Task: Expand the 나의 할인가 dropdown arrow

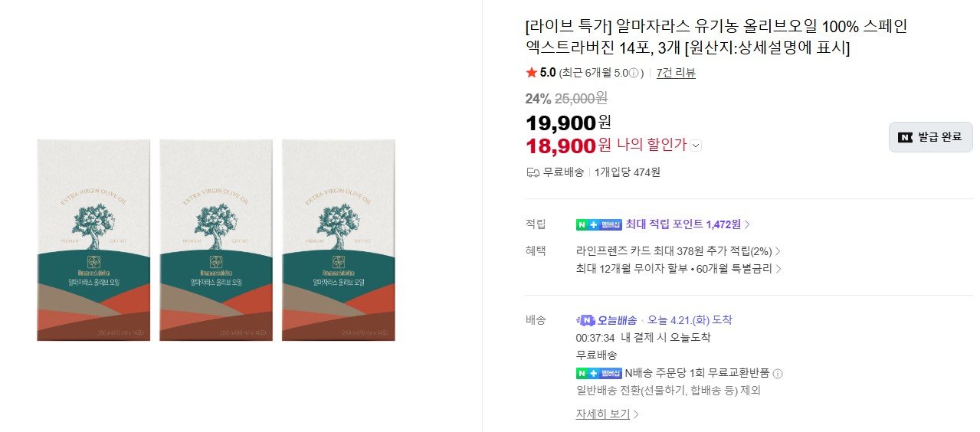Action: coord(696,145)
